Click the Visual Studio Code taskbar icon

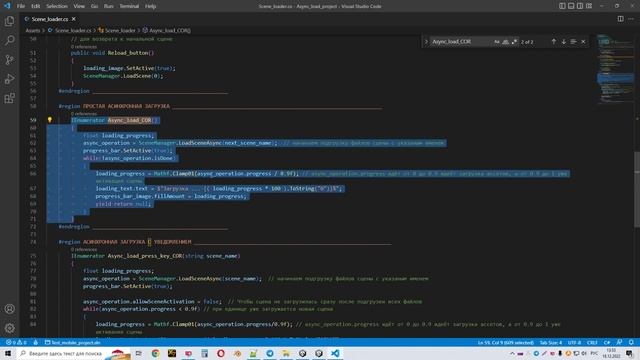(335, 353)
